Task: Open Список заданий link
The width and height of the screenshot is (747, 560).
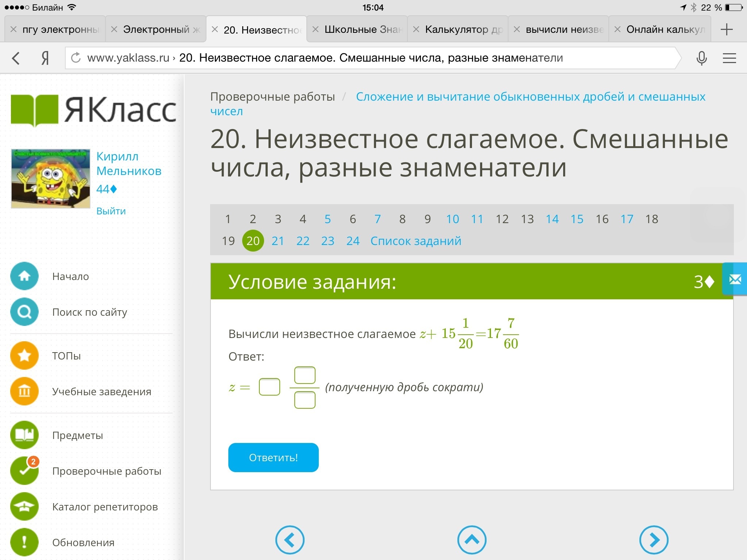Action: [416, 241]
